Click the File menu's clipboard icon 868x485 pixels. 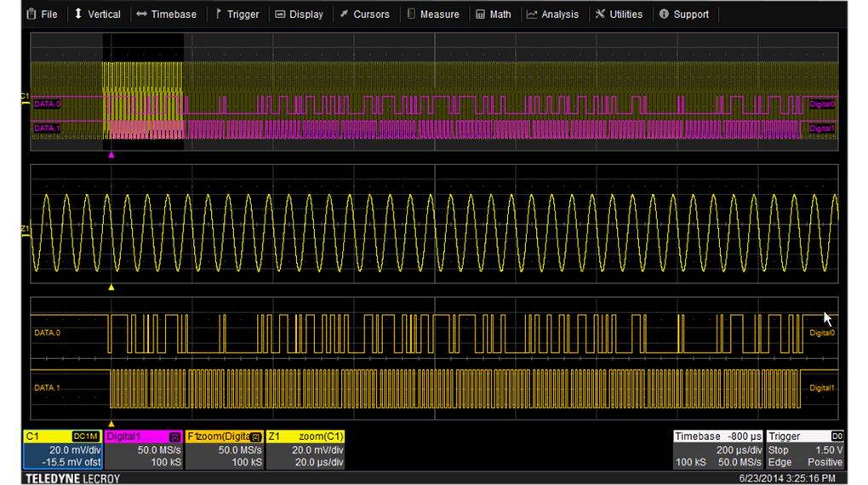point(31,14)
